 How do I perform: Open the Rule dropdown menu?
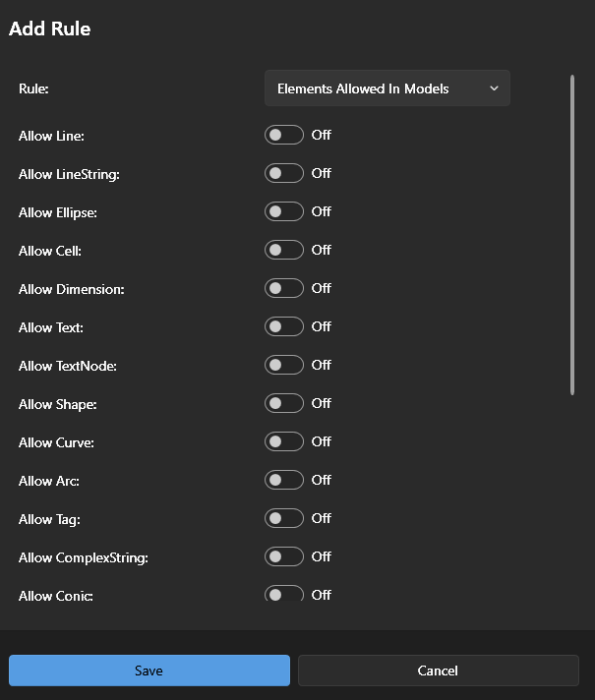[387, 88]
